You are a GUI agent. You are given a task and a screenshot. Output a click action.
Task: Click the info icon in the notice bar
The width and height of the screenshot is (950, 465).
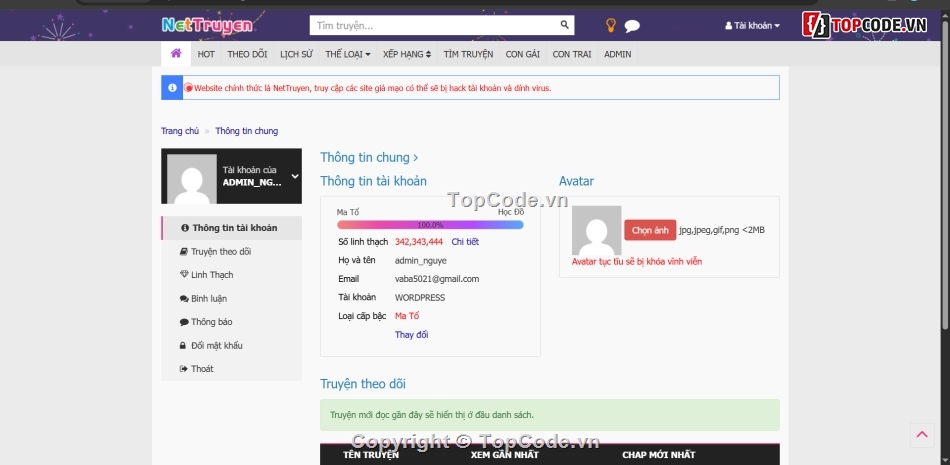tap(172, 88)
